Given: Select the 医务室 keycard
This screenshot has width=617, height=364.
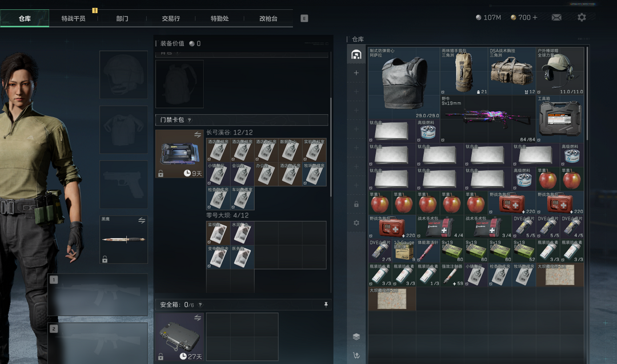Looking at the screenshot, I should tap(242, 257).
